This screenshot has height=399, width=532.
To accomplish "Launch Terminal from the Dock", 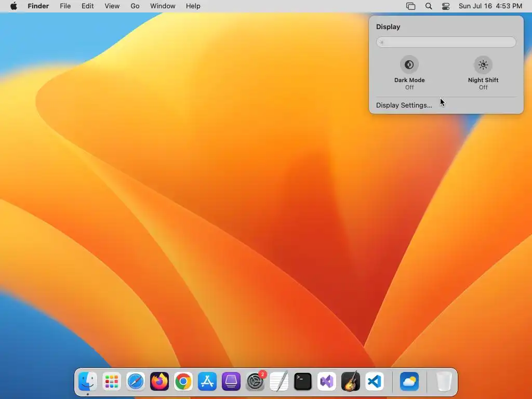I will [x=303, y=381].
